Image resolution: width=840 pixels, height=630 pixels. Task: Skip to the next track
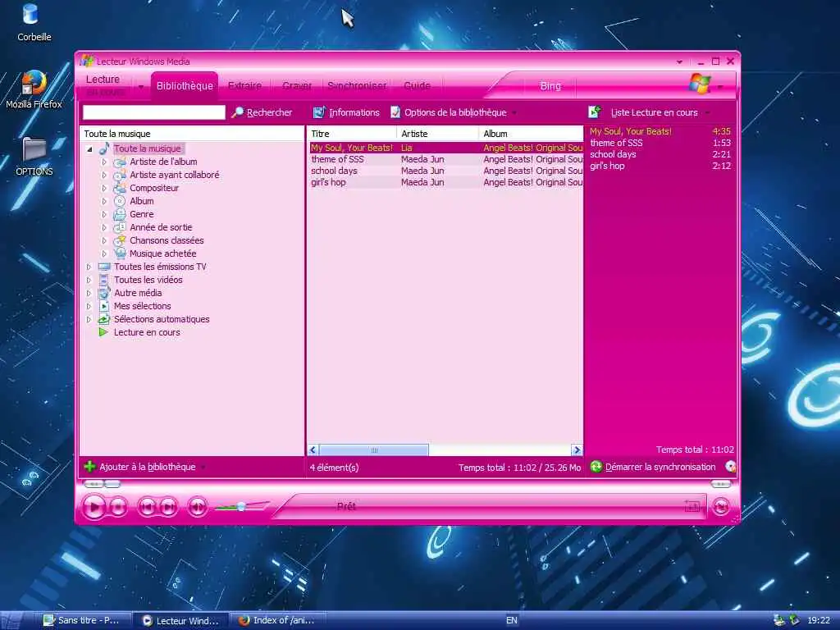(x=168, y=507)
